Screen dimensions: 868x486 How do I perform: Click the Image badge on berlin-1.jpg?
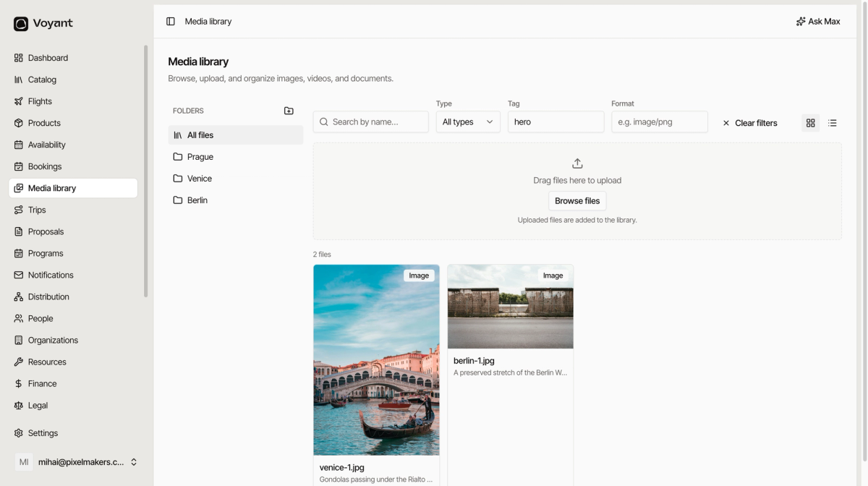coord(553,276)
